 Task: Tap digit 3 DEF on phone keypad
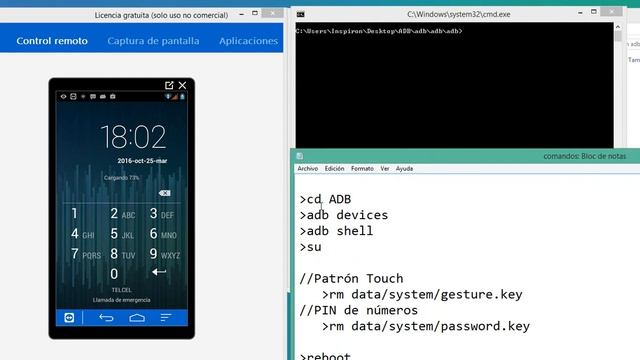[162, 213]
